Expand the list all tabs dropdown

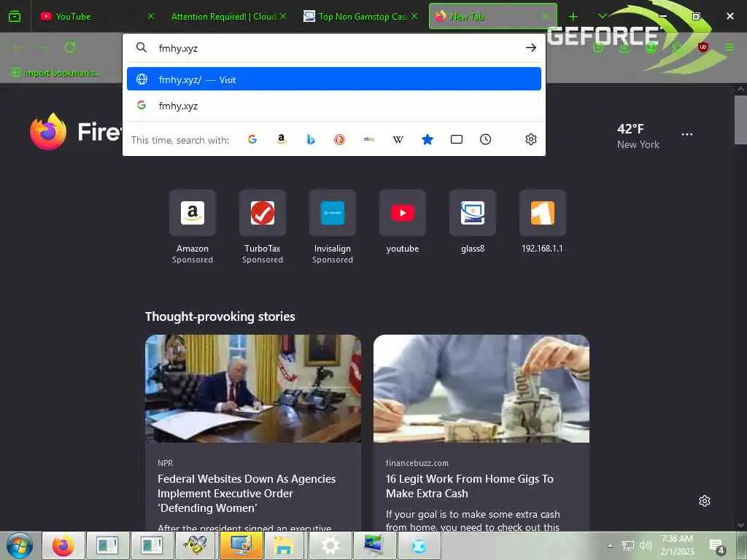click(x=602, y=16)
